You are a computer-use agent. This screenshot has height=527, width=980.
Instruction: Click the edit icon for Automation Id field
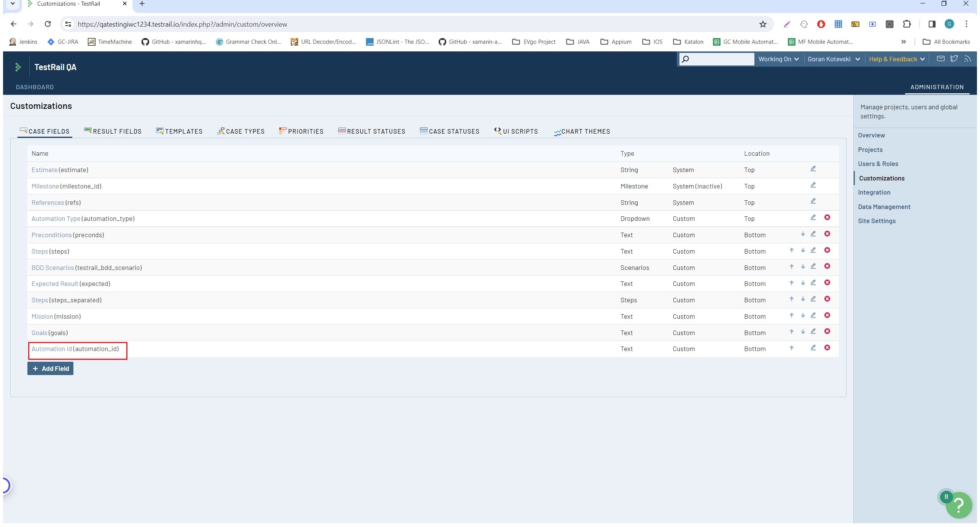[x=813, y=348]
